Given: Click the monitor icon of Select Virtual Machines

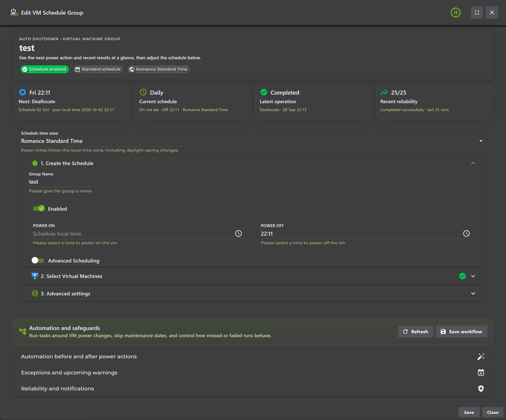Looking at the screenshot, I should point(35,276).
